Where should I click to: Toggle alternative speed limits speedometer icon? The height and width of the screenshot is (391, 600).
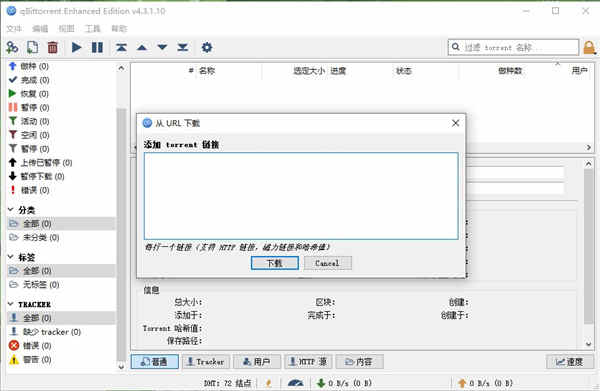tap(295, 383)
